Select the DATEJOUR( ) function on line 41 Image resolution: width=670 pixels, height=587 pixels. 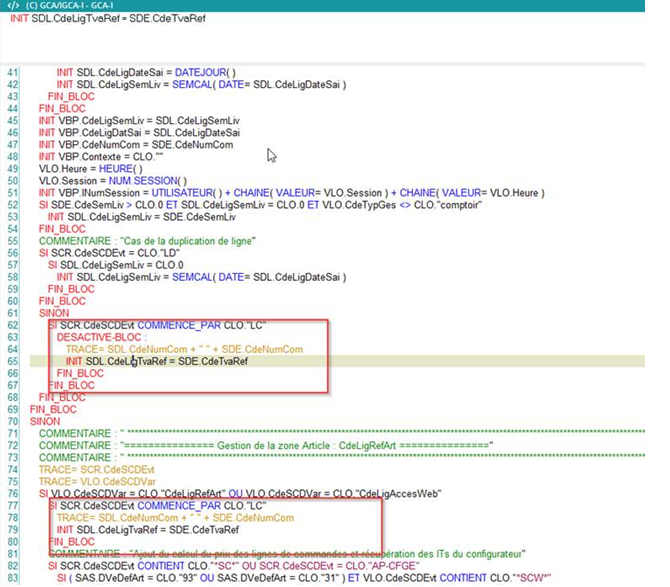(203, 74)
